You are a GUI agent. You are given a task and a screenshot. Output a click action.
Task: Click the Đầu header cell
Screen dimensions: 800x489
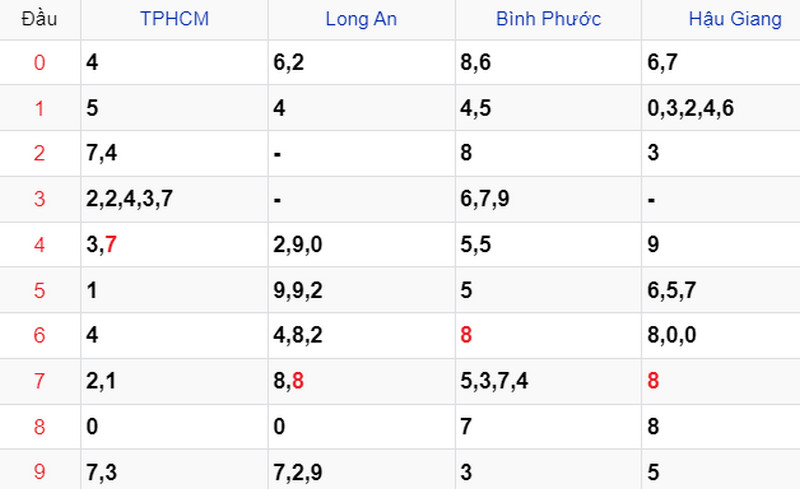click(x=39, y=19)
